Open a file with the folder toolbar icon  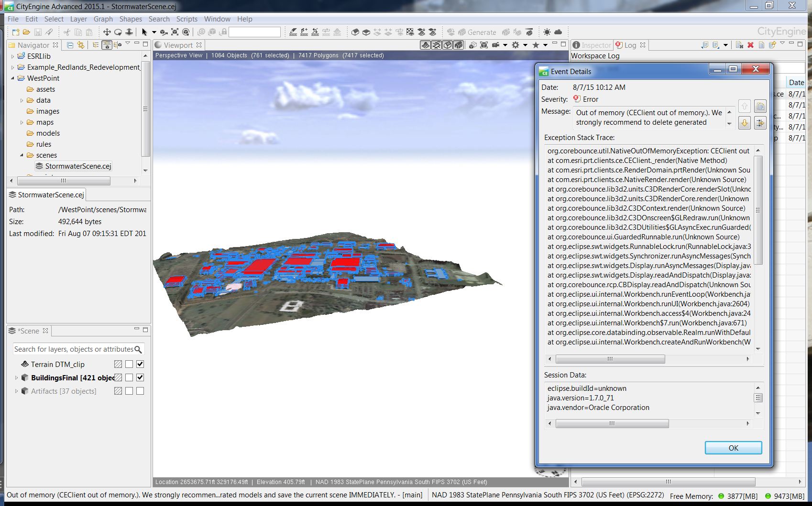pyautogui.click(x=26, y=32)
